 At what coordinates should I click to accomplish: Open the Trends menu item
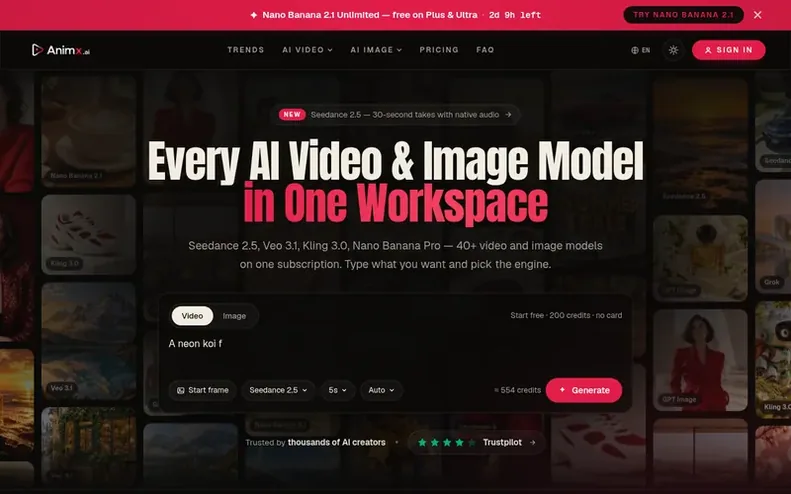[x=246, y=50]
